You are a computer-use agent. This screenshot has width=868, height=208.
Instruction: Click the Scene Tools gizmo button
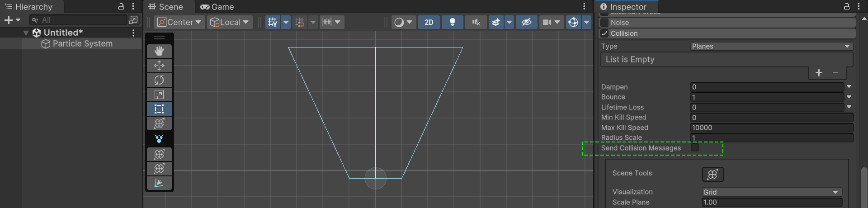click(712, 174)
